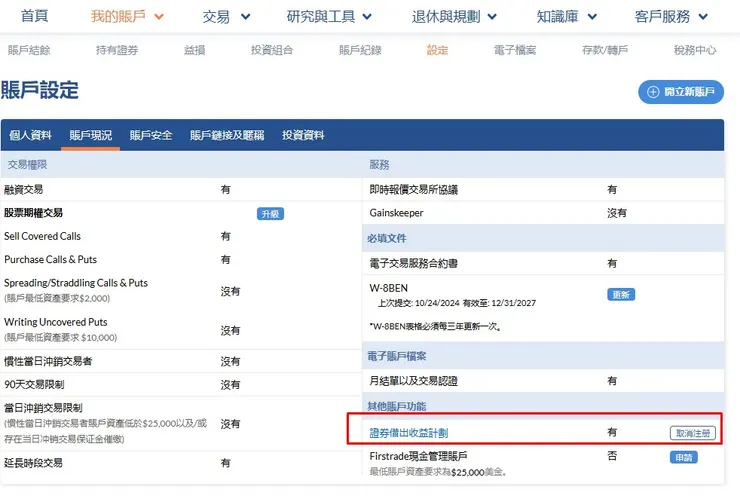
Task: Click the 更新 button for W-8BEN
Action: point(621,294)
